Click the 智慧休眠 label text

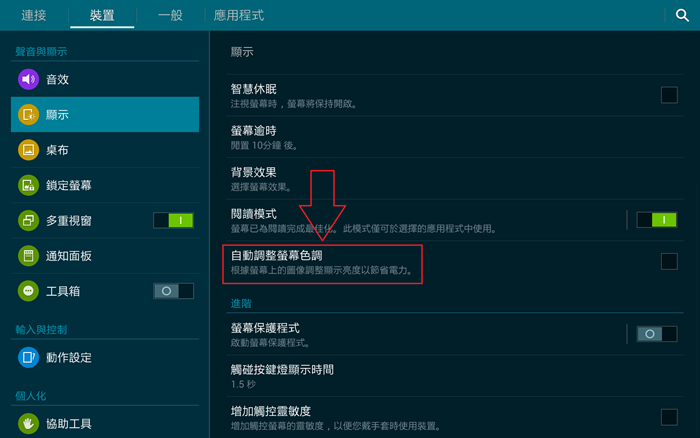pyautogui.click(x=254, y=89)
